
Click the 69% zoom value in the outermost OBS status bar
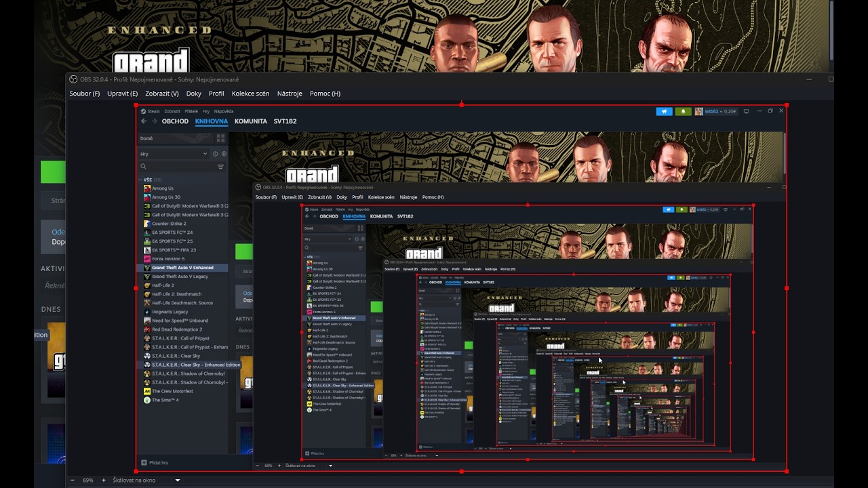tap(88, 480)
